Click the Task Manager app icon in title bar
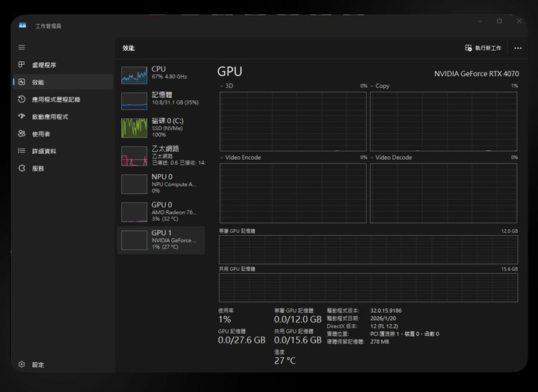This screenshot has height=392, width=538. 22,25
